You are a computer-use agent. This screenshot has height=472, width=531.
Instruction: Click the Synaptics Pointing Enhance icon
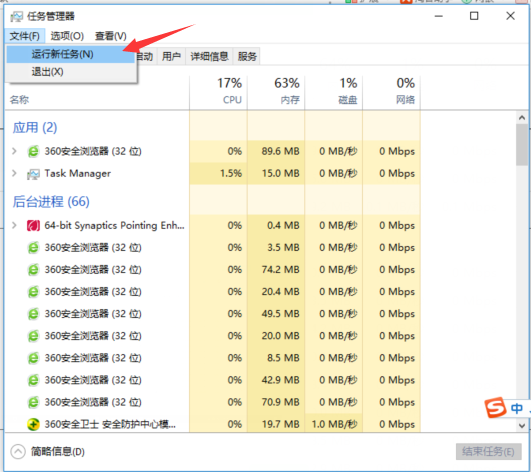coord(33,226)
